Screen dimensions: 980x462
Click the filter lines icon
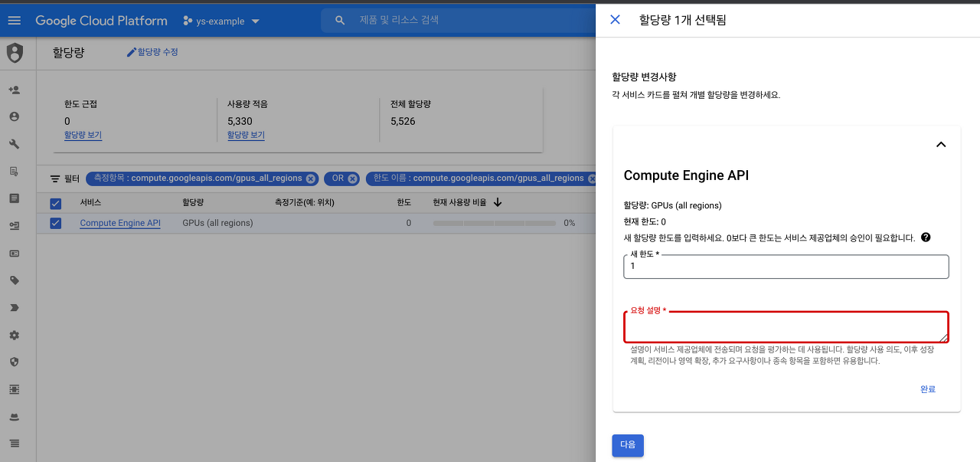55,179
